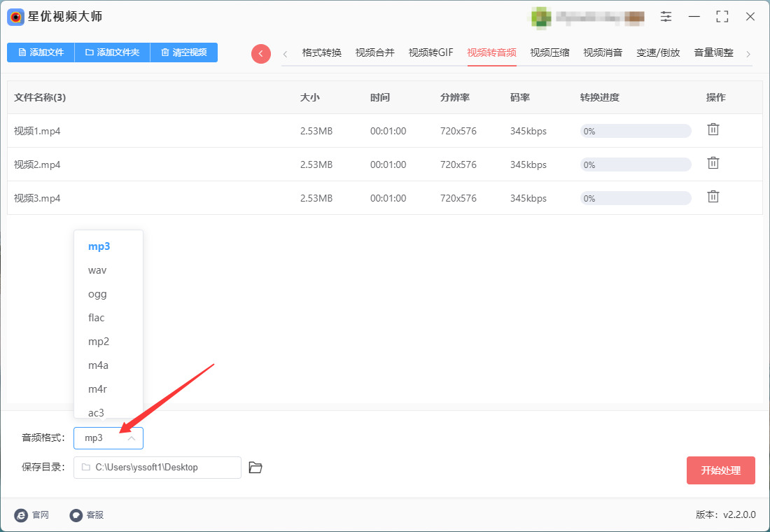Screen dimensions: 770x532
Task: Close the 星优视频大师 window
Action: 750,16
